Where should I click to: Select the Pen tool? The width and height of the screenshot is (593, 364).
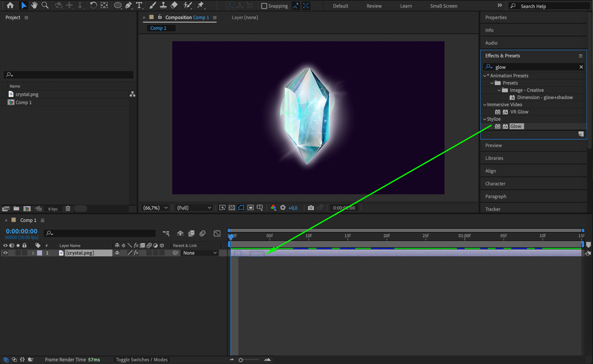tap(128, 5)
